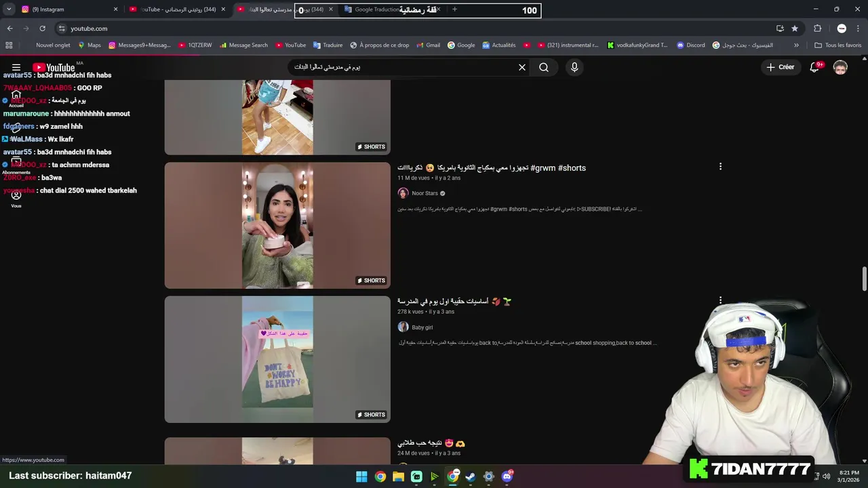The height and width of the screenshot is (488, 868).
Task: Start voice search with the microphone
Action: tap(574, 67)
